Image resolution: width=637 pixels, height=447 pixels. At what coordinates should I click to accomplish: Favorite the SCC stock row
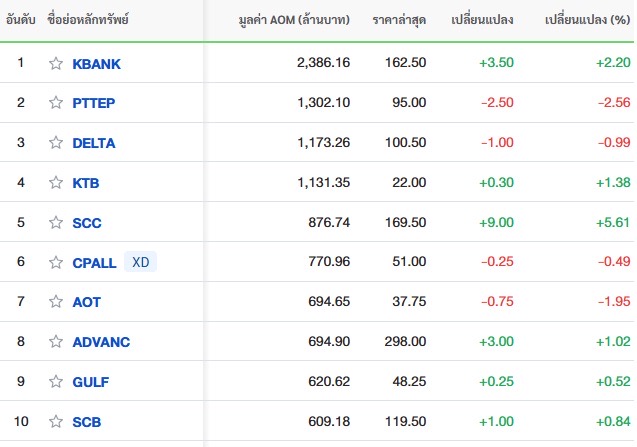[56, 222]
